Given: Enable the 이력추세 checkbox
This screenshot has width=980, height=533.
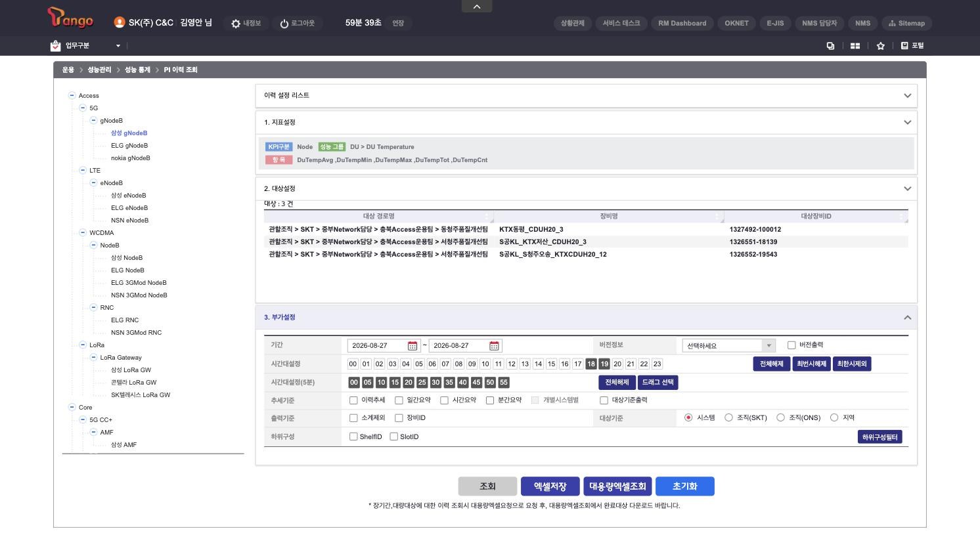Looking at the screenshot, I should click(353, 400).
